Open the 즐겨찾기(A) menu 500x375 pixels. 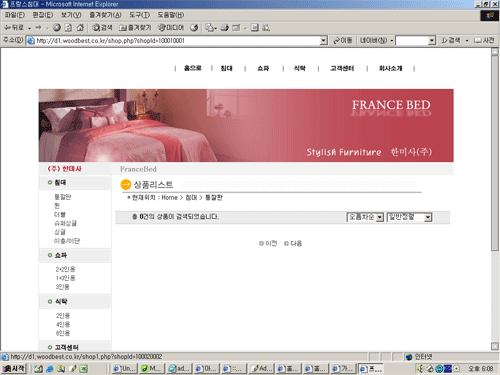[105, 15]
